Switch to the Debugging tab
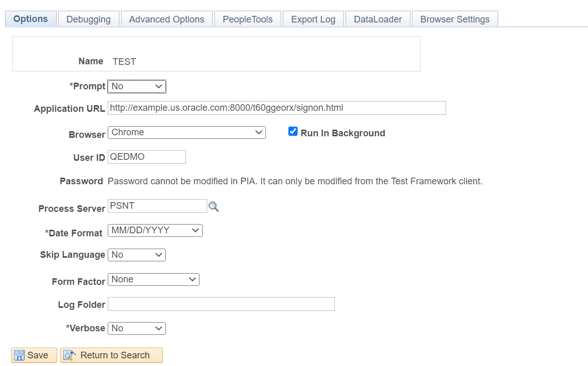Viewport: 588px width, 366px height. [x=88, y=19]
